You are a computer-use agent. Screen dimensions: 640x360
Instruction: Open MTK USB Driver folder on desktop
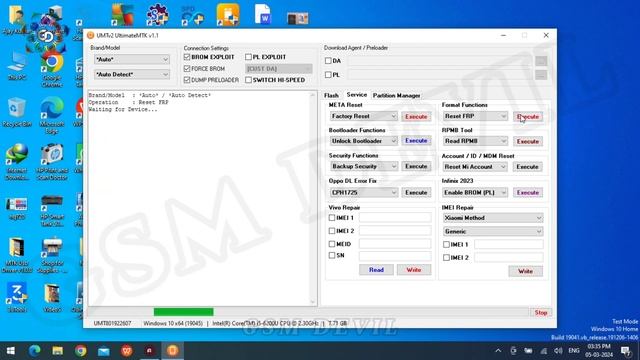[x=17, y=255]
